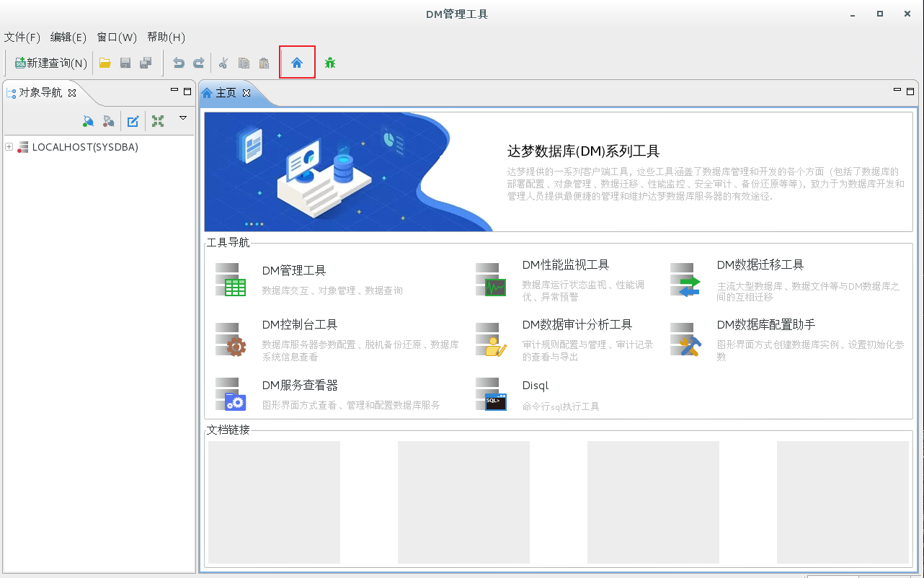Open the 窗口(W) menu
The width and height of the screenshot is (924, 578).
coord(117,37)
